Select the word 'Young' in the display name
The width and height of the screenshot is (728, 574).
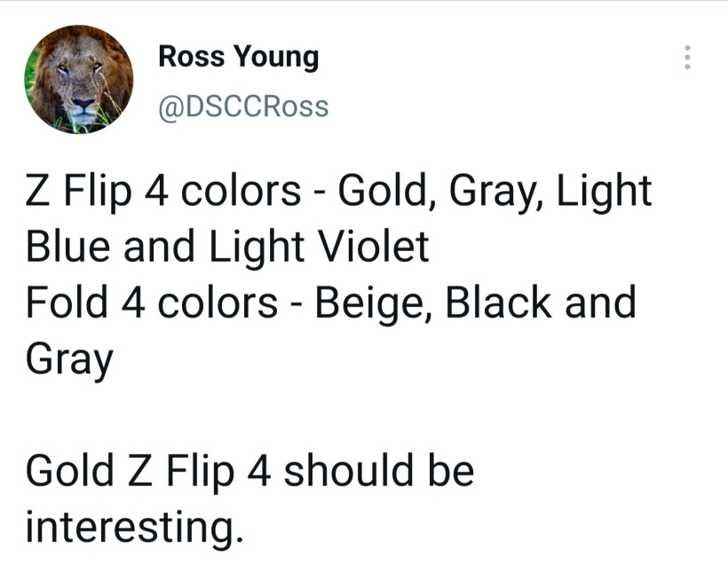pos(276,58)
